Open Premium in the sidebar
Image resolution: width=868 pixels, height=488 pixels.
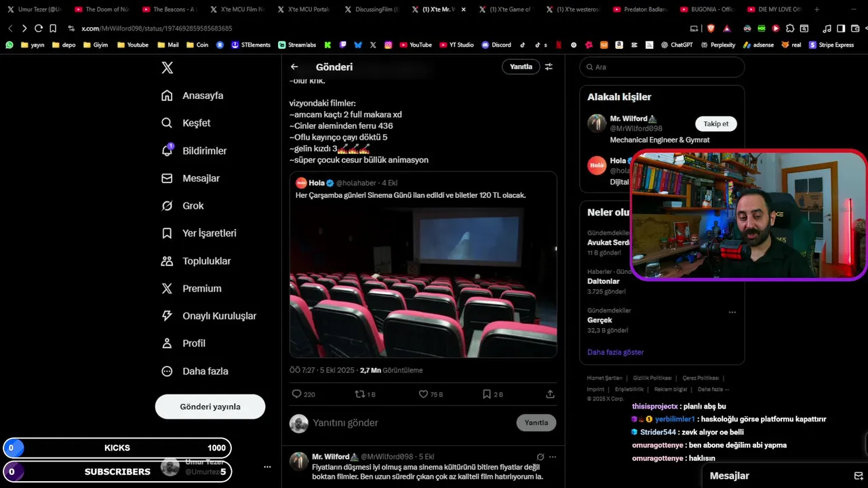coord(191,289)
